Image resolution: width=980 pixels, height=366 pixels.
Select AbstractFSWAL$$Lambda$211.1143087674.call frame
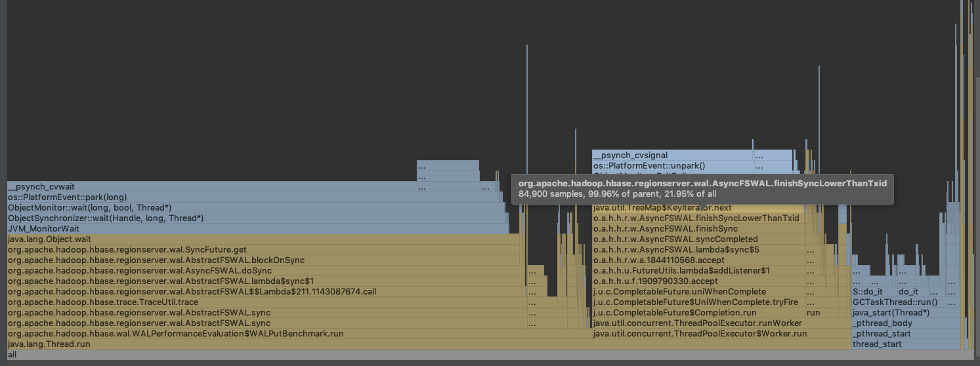(x=267, y=292)
